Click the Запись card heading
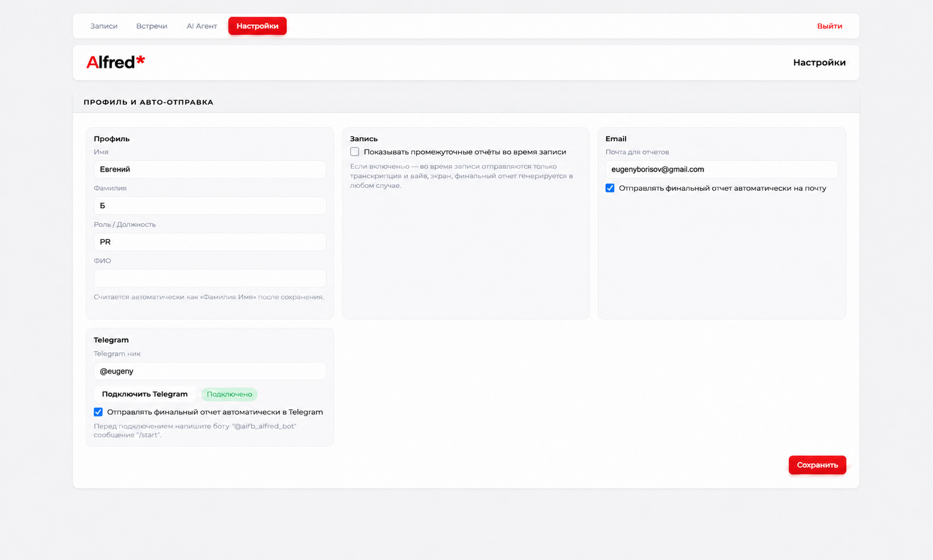The height and width of the screenshot is (560, 933). pos(364,139)
